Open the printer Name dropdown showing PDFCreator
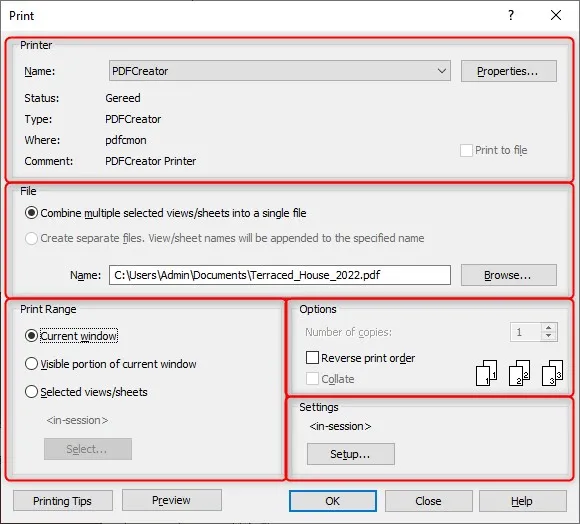 [280, 71]
